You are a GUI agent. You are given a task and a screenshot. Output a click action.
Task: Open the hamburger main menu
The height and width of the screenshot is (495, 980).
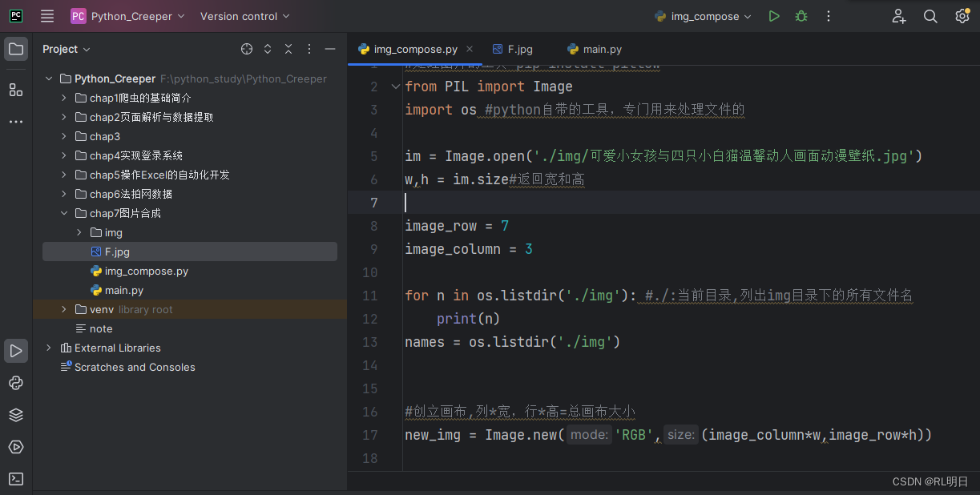point(46,15)
